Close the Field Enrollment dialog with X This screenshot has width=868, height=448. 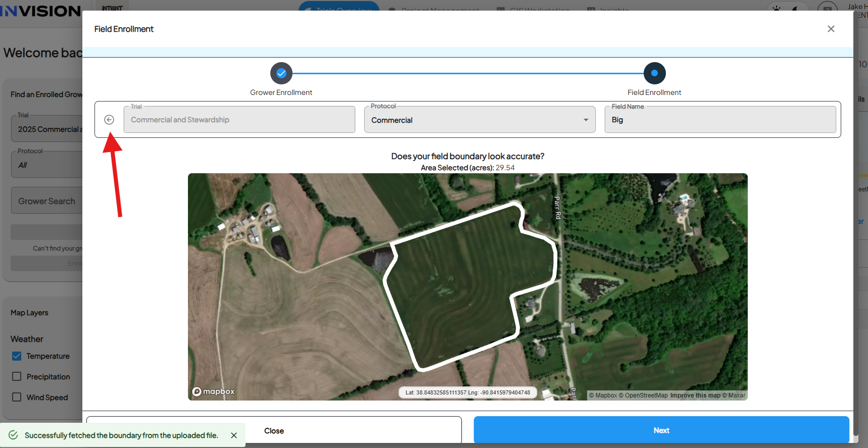[x=831, y=29]
